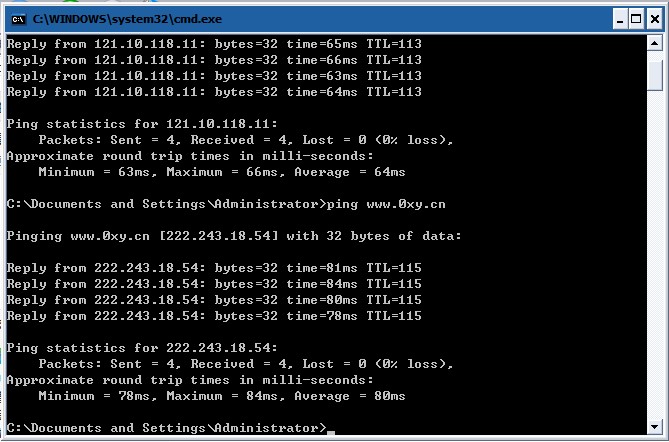
Task: Click the reply line showing time=78ms
Action: tap(214, 316)
